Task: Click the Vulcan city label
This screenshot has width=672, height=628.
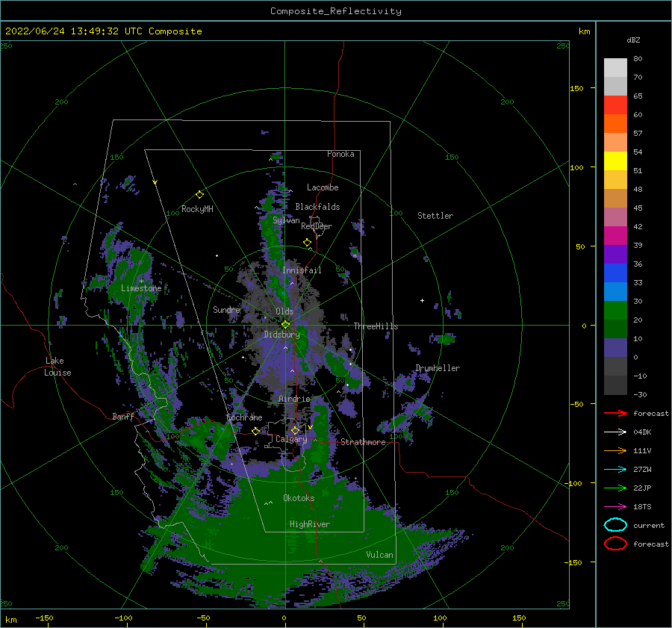Action: point(380,555)
